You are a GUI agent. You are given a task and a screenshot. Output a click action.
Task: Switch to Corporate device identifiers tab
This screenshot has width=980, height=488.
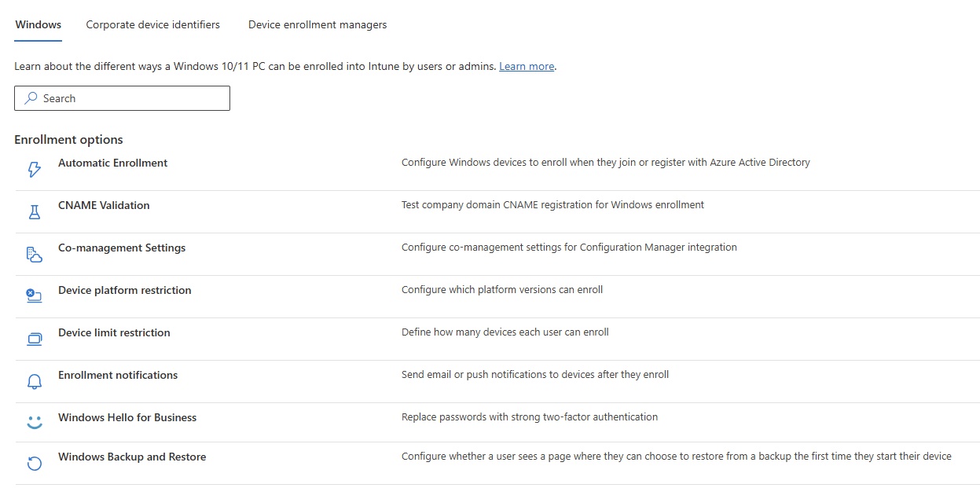152,24
